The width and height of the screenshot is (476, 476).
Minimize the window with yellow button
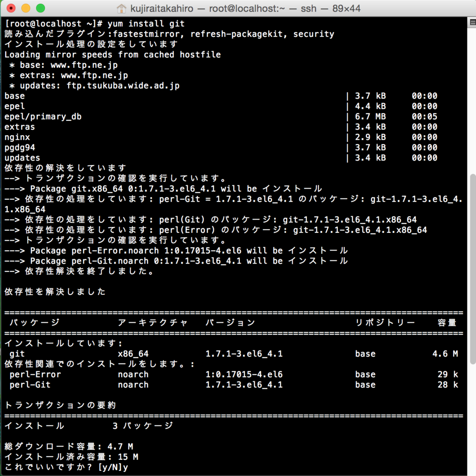[x=26, y=8]
